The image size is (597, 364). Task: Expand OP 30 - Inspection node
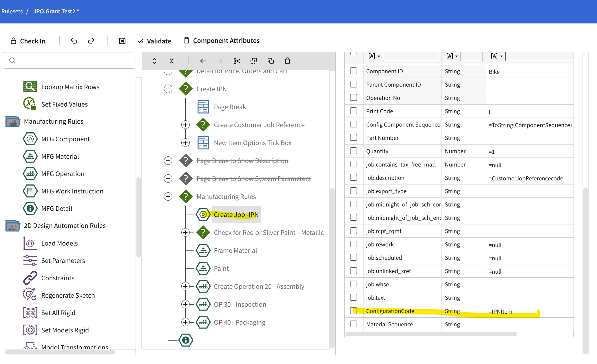[x=185, y=304]
